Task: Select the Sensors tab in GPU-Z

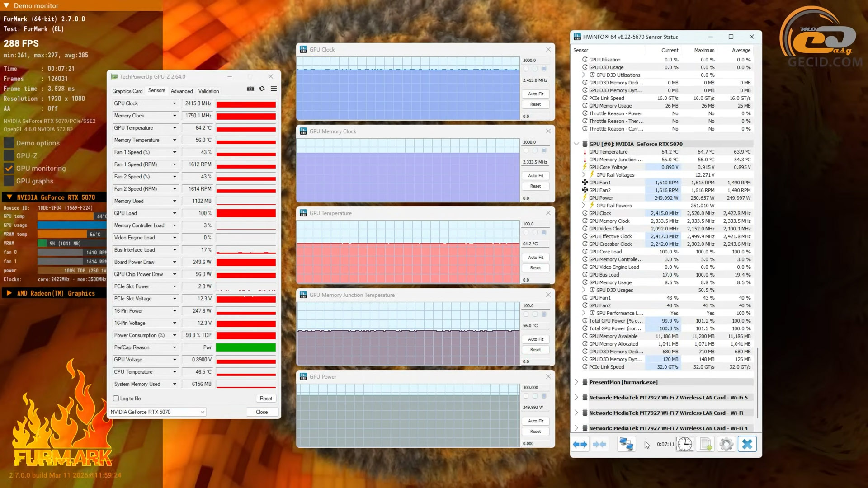Action: (157, 91)
